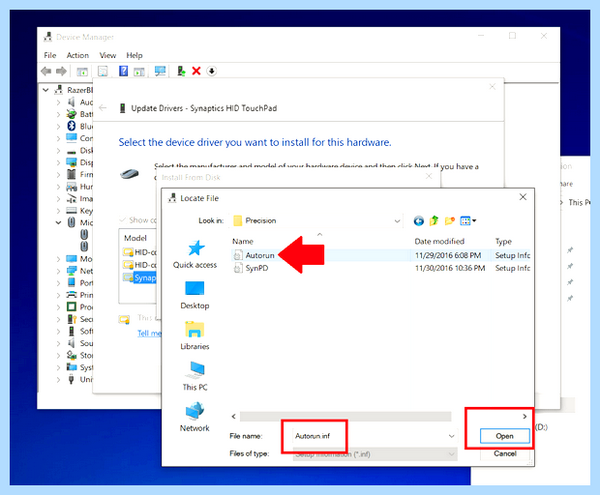This screenshot has width=600, height=495.
Task: Select Quick access in the places bar
Action: point(195,254)
